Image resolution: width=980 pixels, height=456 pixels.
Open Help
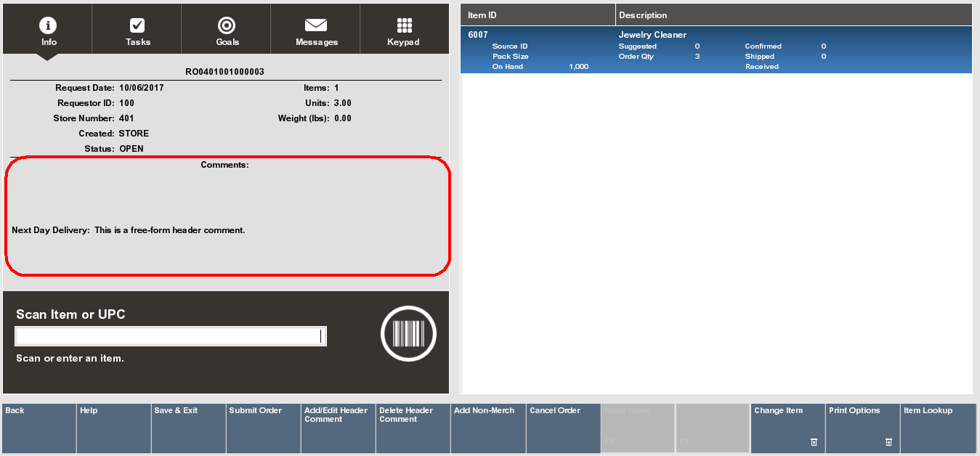[x=114, y=428]
